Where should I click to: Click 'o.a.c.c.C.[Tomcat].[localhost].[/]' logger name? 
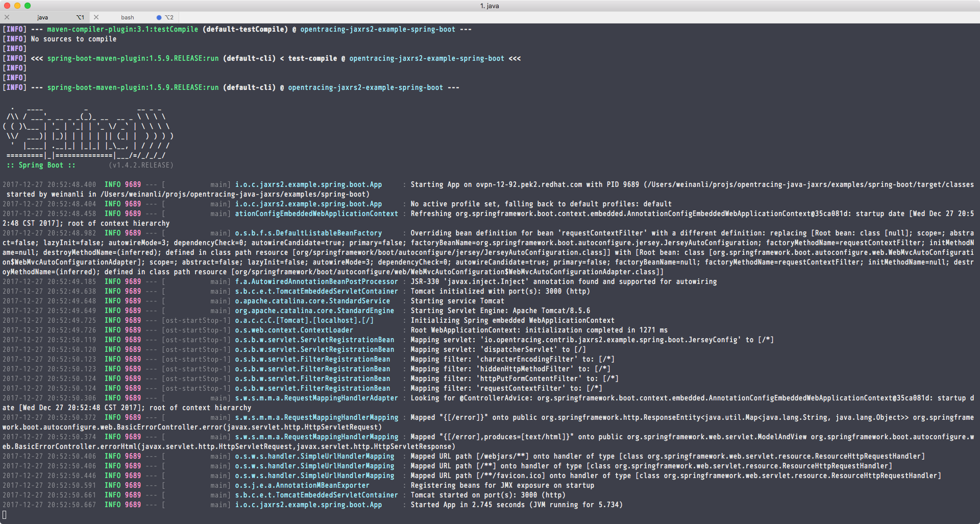(304, 320)
